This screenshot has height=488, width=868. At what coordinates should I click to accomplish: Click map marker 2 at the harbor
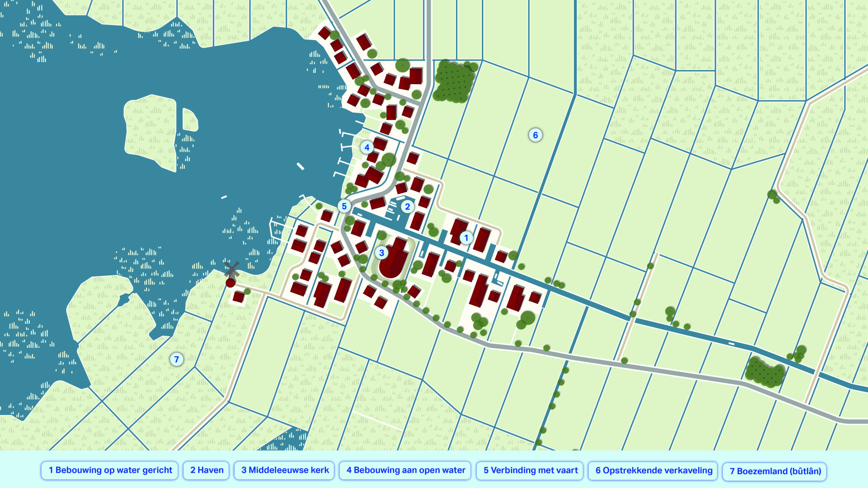(408, 207)
